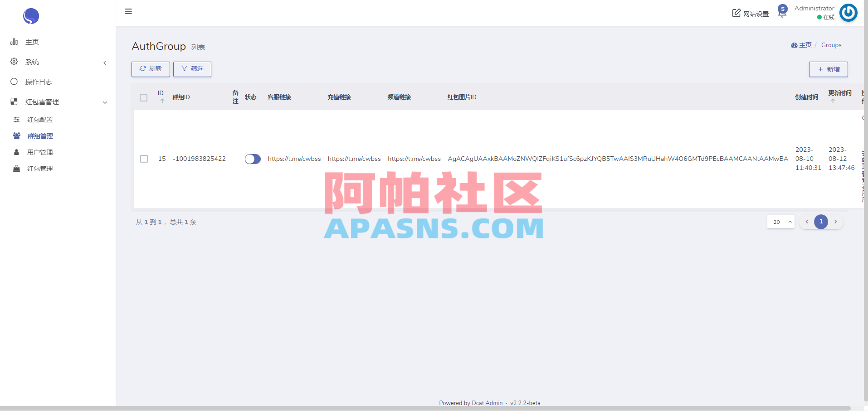Viewport: 868px width, 411px height.
Task: Tick the checkbox for row 15
Action: point(144,159)
